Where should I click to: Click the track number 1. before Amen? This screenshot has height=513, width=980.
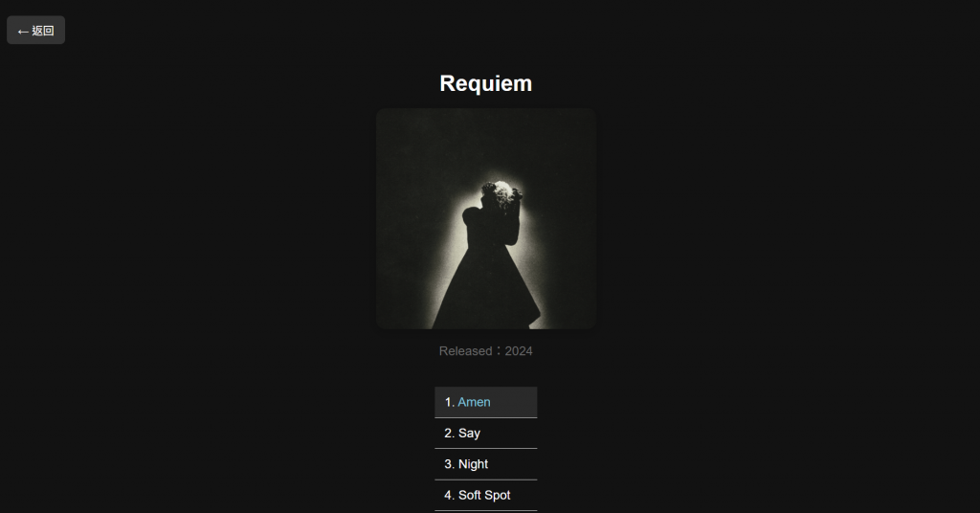coord(450,402)
